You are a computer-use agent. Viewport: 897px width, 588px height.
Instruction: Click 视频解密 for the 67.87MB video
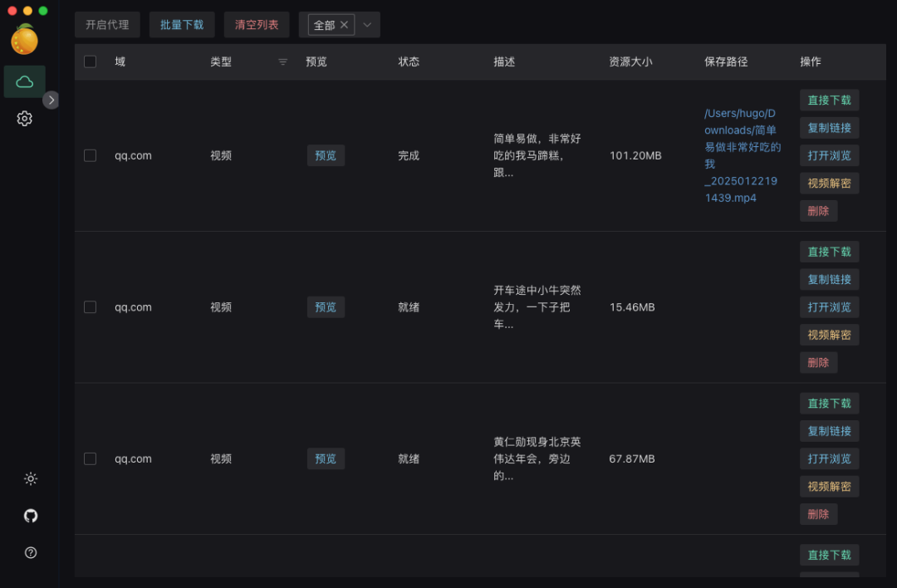(x=830, y=486)
